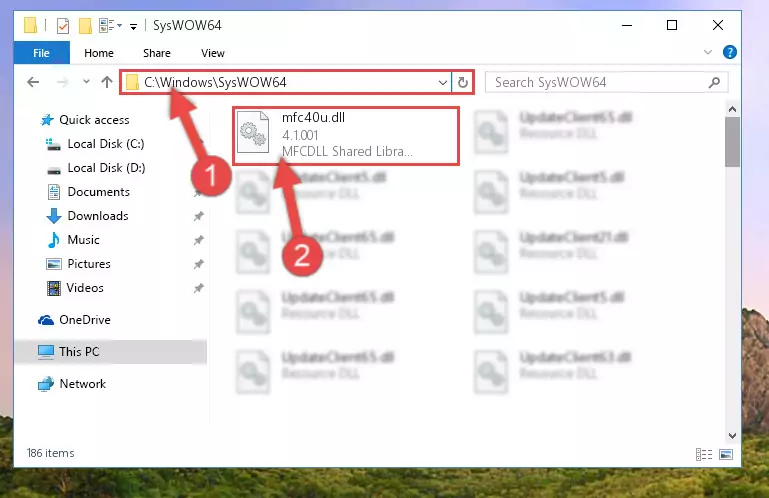The width and height of the screenshot is (769, 498).
Task: Expand the ribbon with the chevron
Action: (x=708, y=52)
